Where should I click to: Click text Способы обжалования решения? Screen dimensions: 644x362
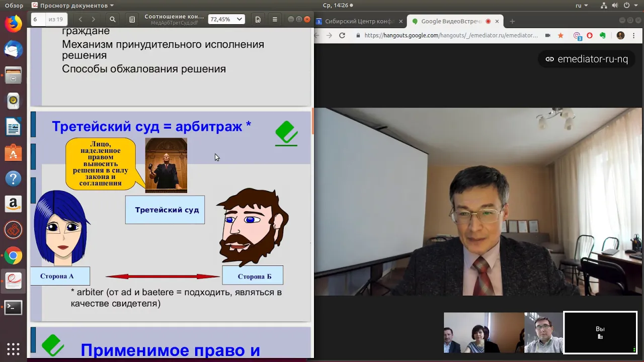pyautogui.click(x=144, y=69)
